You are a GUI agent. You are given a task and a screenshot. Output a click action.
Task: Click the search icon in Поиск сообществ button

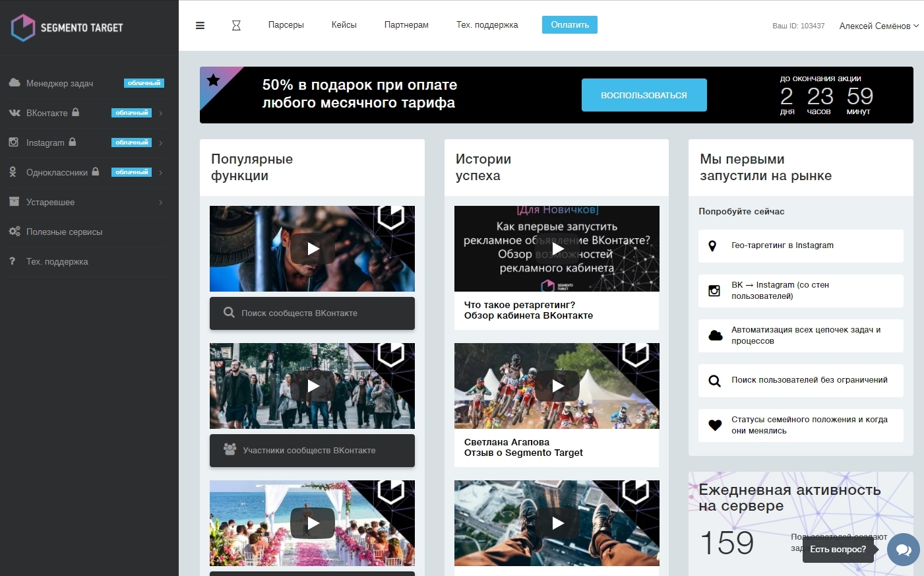[x=229, y=313]
